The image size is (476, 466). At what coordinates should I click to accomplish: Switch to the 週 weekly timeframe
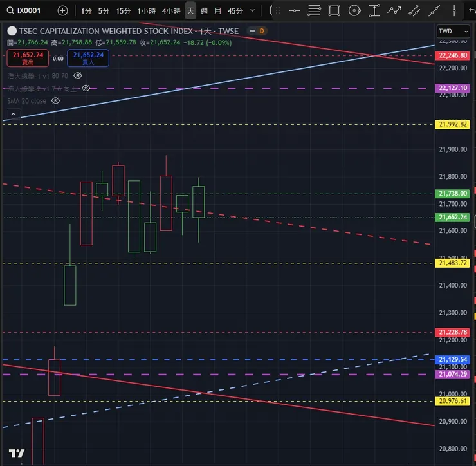[x=205, y=11]
